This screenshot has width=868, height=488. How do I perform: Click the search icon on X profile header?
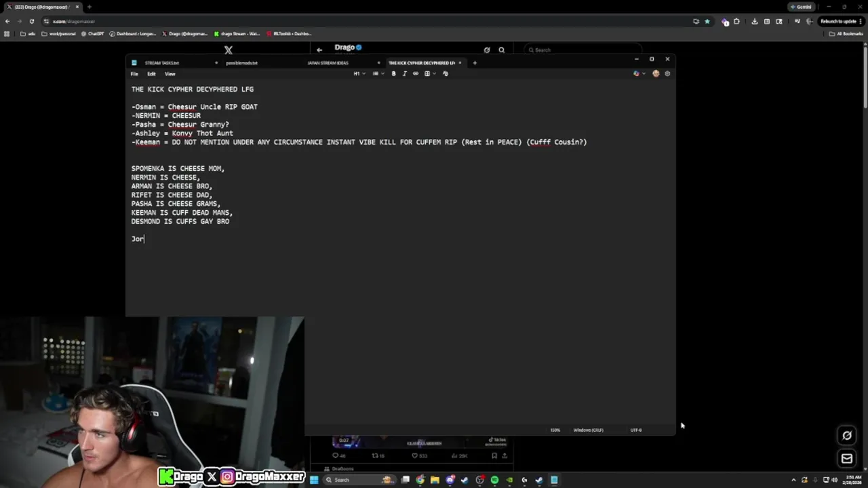[502, 49]
